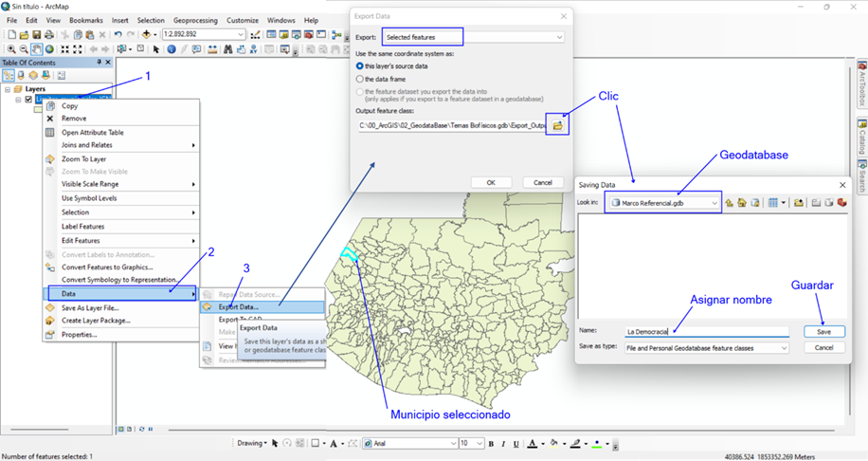Select the Zoom Out magnifier tool
The height and width of the screenshot is (461, 868).
click(24, 49)
